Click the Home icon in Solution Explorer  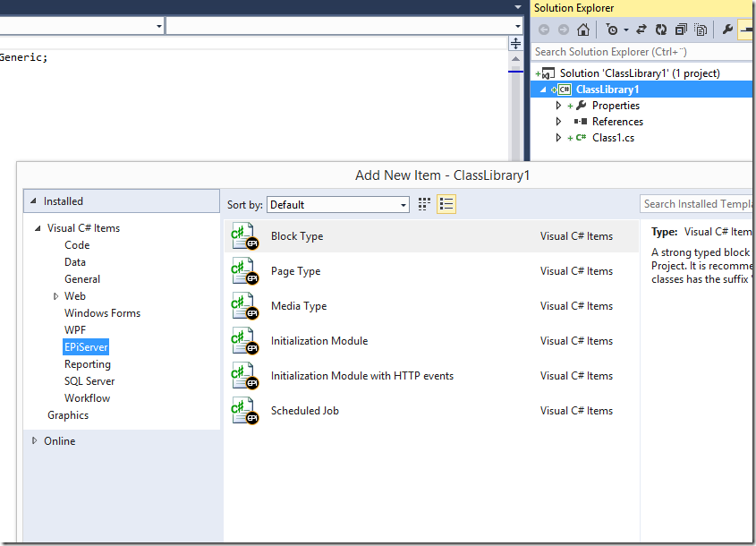point(582,30)
